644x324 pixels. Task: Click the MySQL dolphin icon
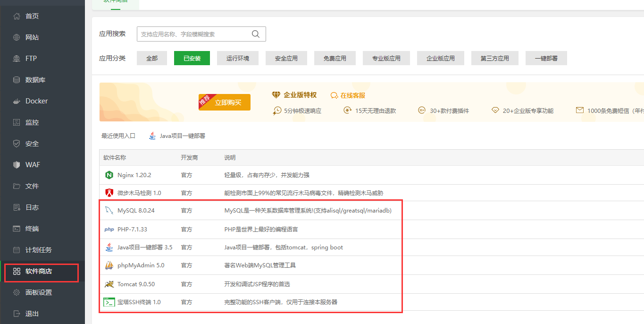click(x=109, y=211)
